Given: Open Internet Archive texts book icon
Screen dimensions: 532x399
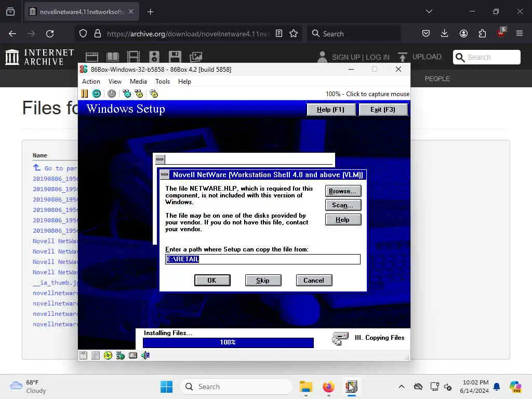Looking at the screenshot, I should click(x=113, y=57).
